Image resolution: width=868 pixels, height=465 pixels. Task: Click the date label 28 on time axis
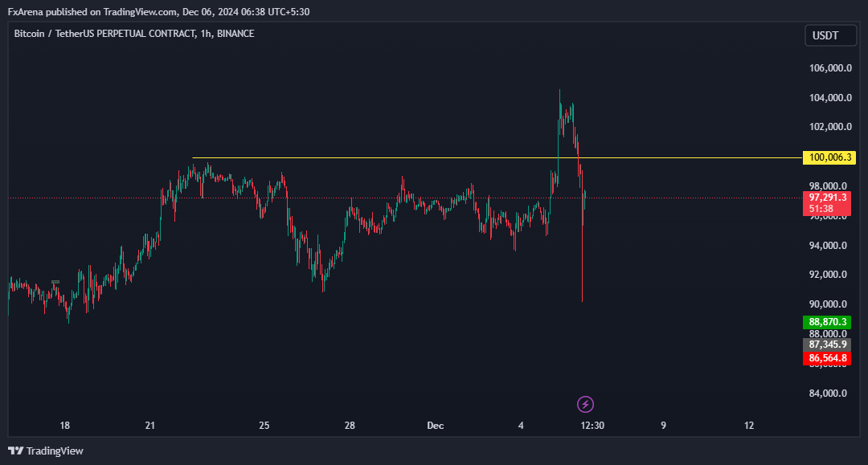pyautogui.click(x=350, y=425)
